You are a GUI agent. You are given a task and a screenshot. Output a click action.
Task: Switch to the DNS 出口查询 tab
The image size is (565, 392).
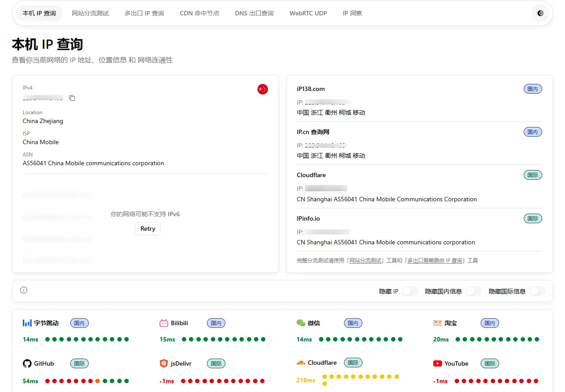click(x=254, y=13)
